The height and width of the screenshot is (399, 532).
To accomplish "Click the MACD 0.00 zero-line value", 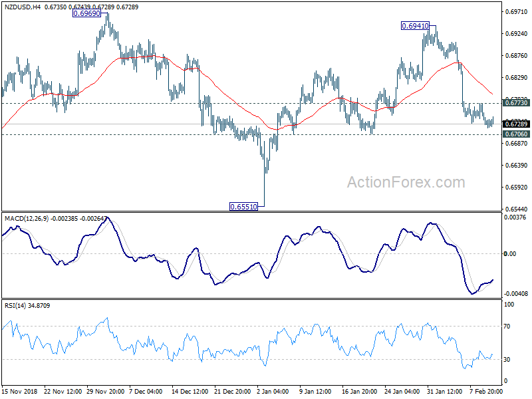I will click(x=510, y=254).
